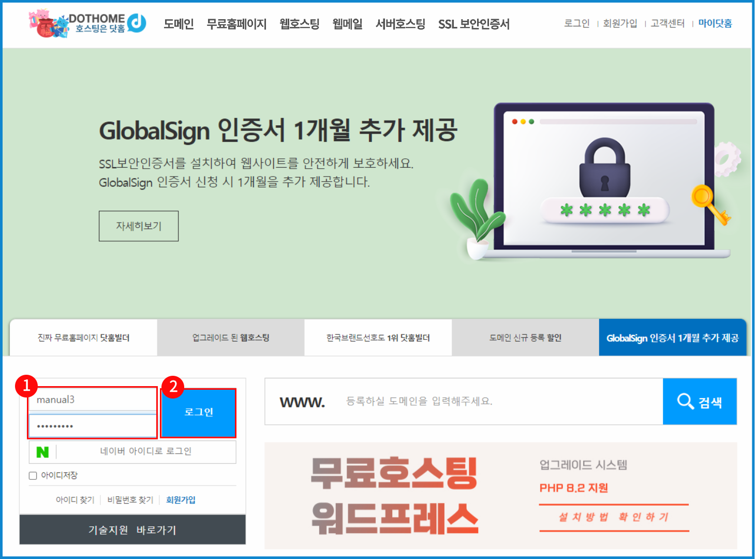Open the 마이닷홈 link in header
The image size is (756, 559).
(715, 23)
